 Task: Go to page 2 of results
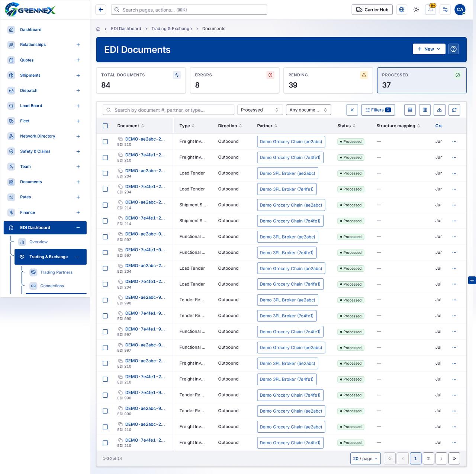pos(428,458)
